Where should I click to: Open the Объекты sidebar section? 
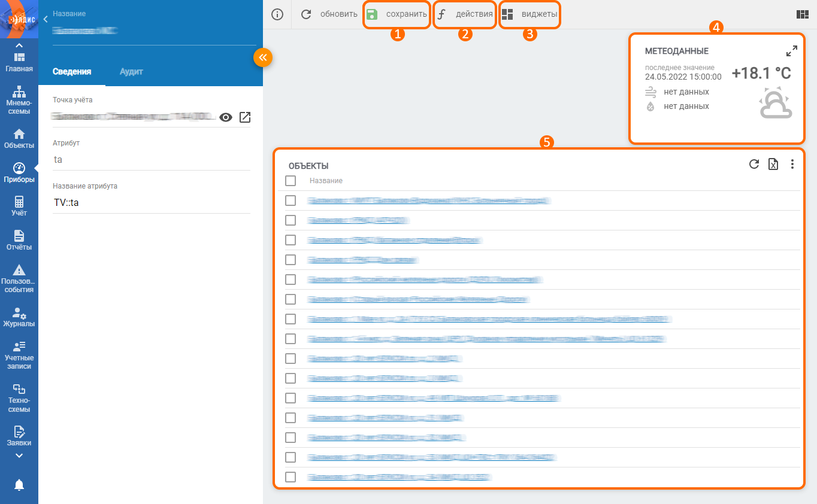[x=19, y=138]
